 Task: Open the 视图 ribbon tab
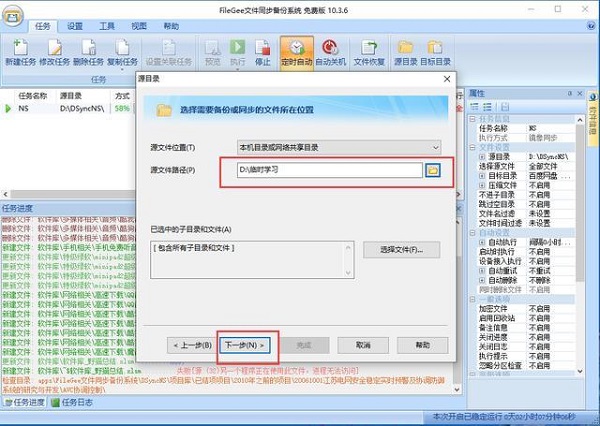(x=139, y=26)
